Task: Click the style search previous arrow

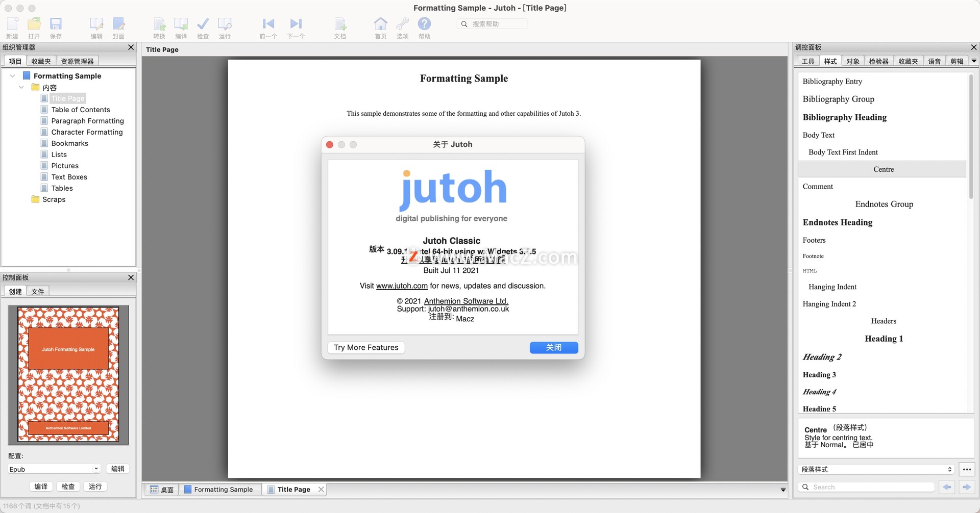Action: (x=947, y=487)
